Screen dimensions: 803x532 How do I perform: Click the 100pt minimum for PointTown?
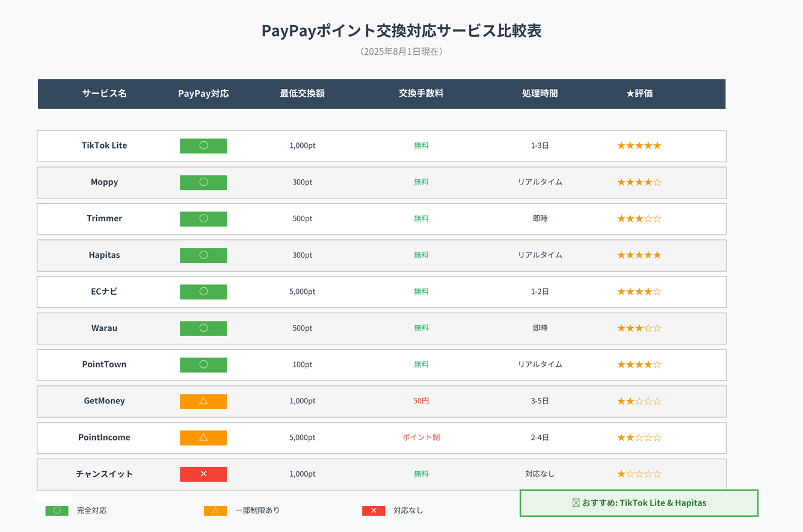(x=303, y=364)
